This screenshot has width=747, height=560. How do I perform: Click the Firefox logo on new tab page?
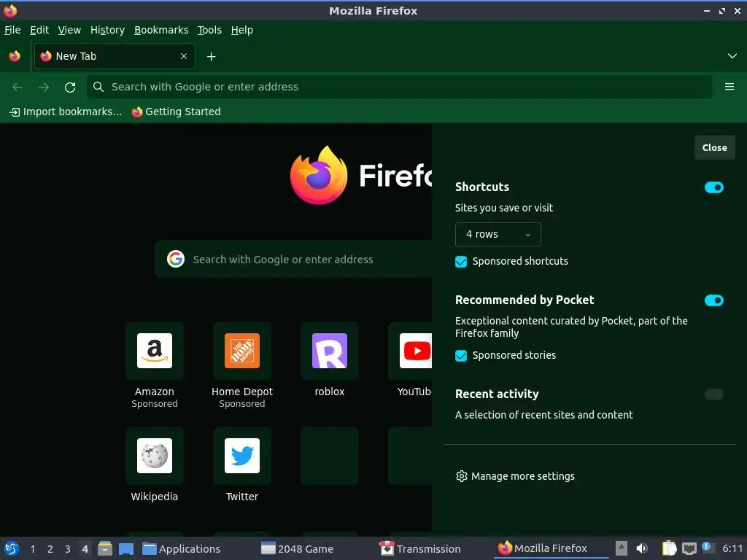click(x=319, y=175)
